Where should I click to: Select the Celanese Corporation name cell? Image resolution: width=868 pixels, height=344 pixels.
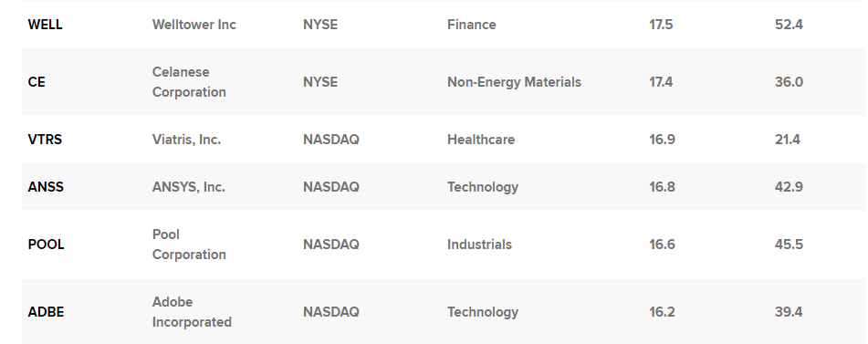tap(189, 82)
